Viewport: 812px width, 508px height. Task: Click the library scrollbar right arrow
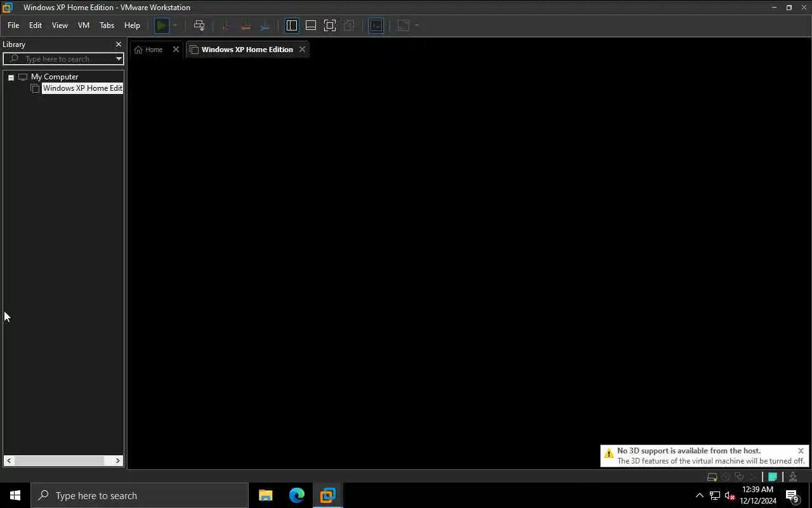pyautogui.click(x=117, y=460)
